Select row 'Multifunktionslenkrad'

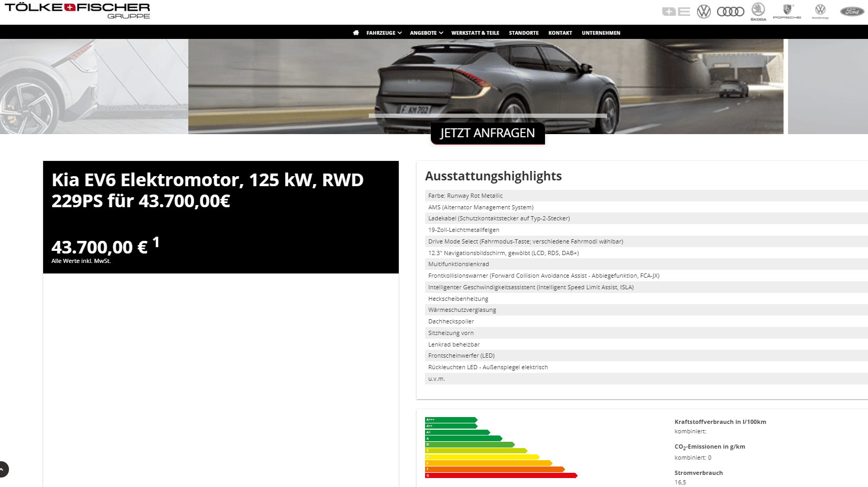[x=646, y=264]
